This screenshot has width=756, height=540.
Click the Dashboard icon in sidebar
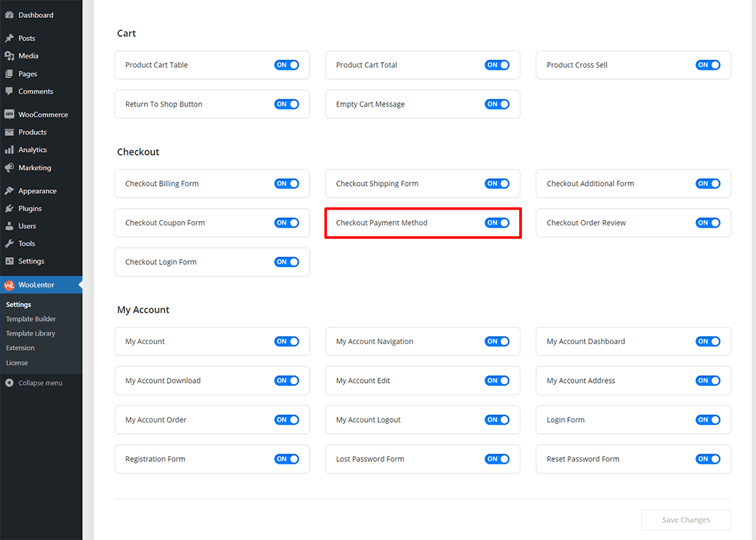[x=9, y=15]
